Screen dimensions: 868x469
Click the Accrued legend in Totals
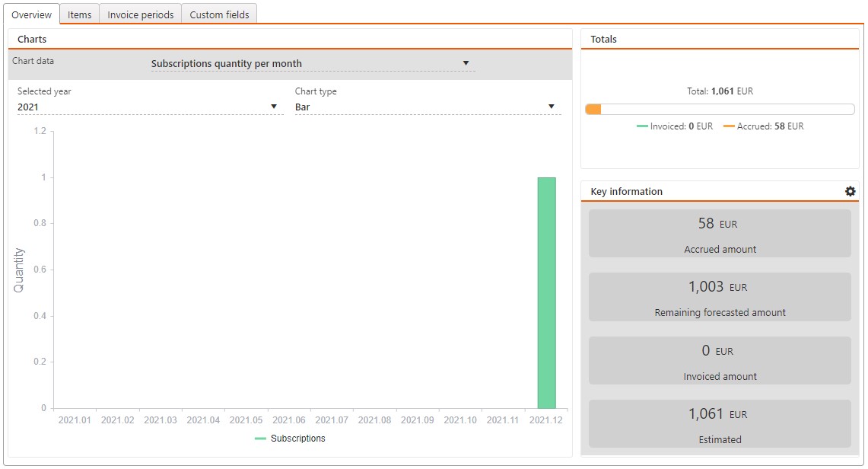[x=763, y=126]
